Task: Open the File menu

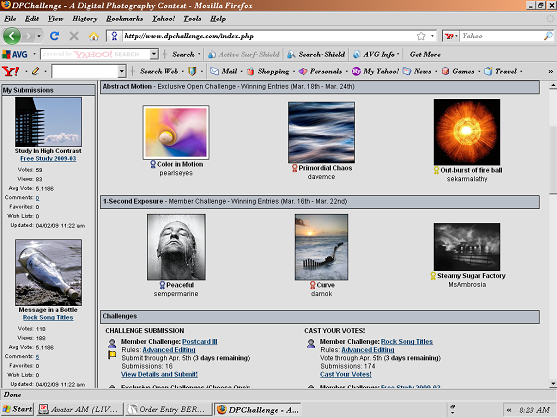Action: click(x=10, y=18)
